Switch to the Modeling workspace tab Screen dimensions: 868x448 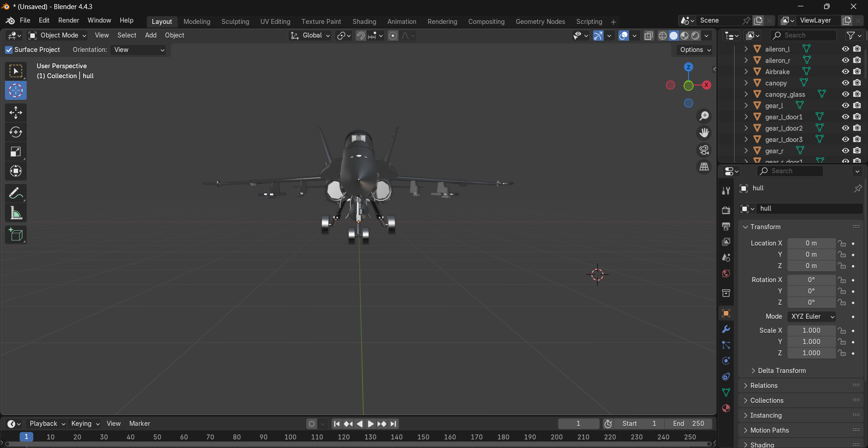[x=197, y=22]
